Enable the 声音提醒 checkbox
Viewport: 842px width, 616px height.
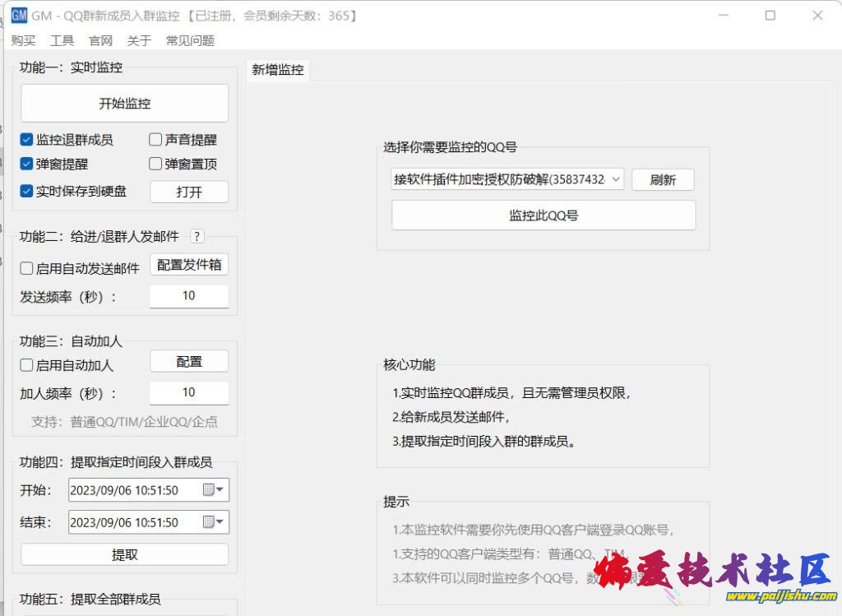tap(155, 140)
